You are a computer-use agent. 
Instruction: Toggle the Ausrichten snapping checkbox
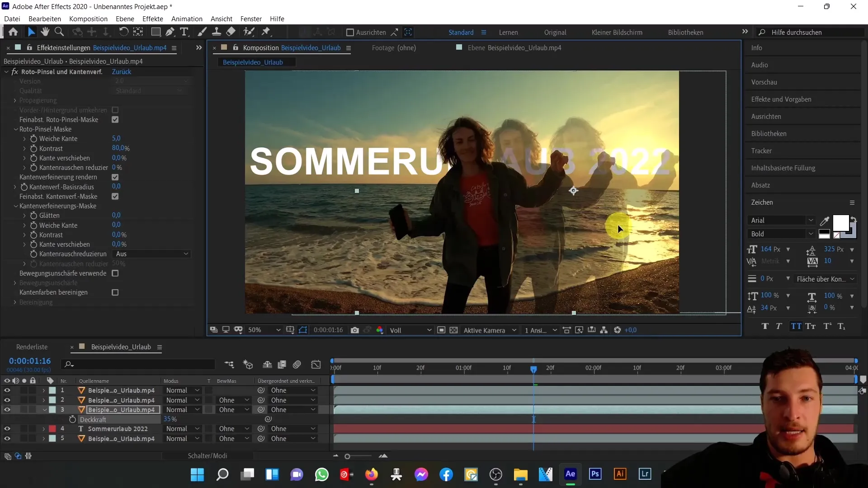click(350, 33)
